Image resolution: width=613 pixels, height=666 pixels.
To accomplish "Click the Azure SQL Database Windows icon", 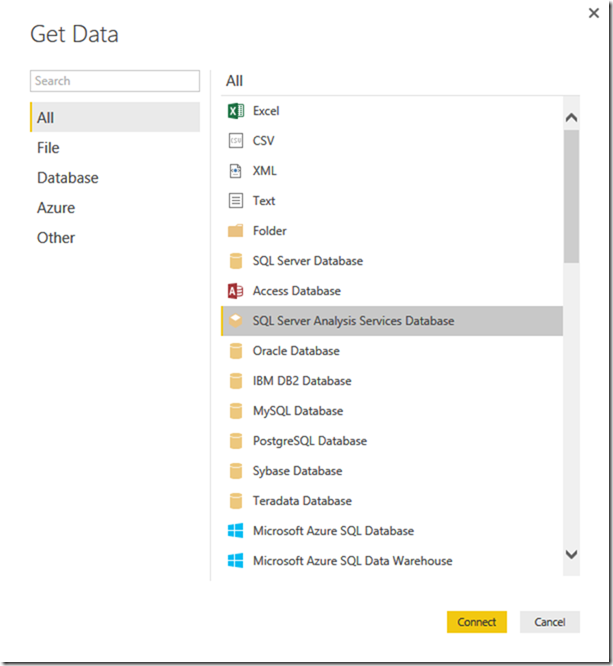I will [235, 531].
